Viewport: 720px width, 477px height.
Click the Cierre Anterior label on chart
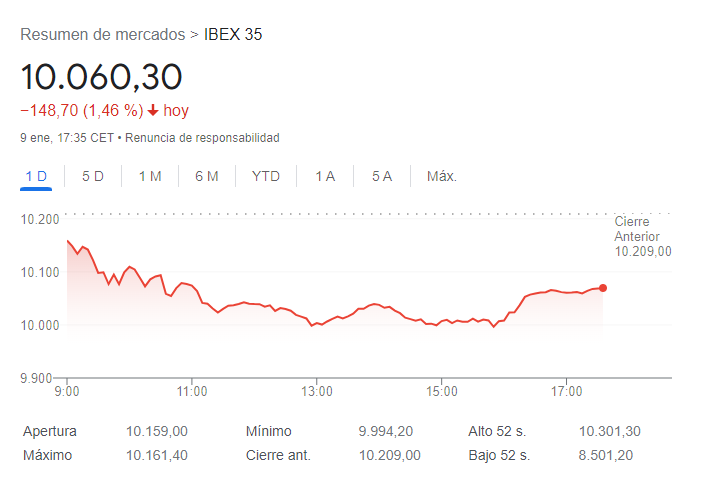(x=637, y=229)
